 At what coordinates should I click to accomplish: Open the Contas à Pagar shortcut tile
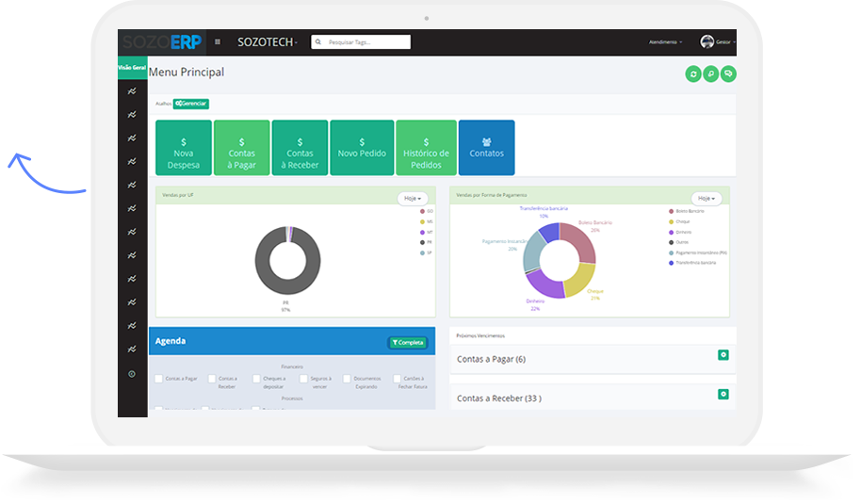(x=241, y=148)
